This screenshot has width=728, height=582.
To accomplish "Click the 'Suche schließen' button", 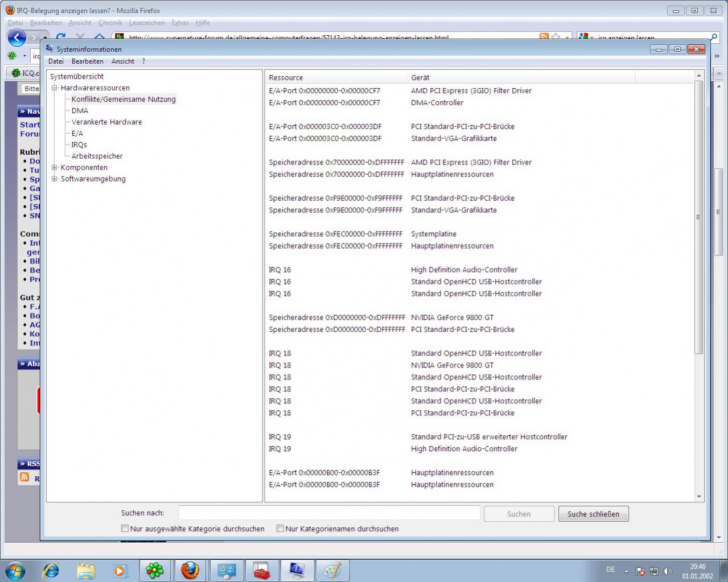I will (x=593, y=514).
